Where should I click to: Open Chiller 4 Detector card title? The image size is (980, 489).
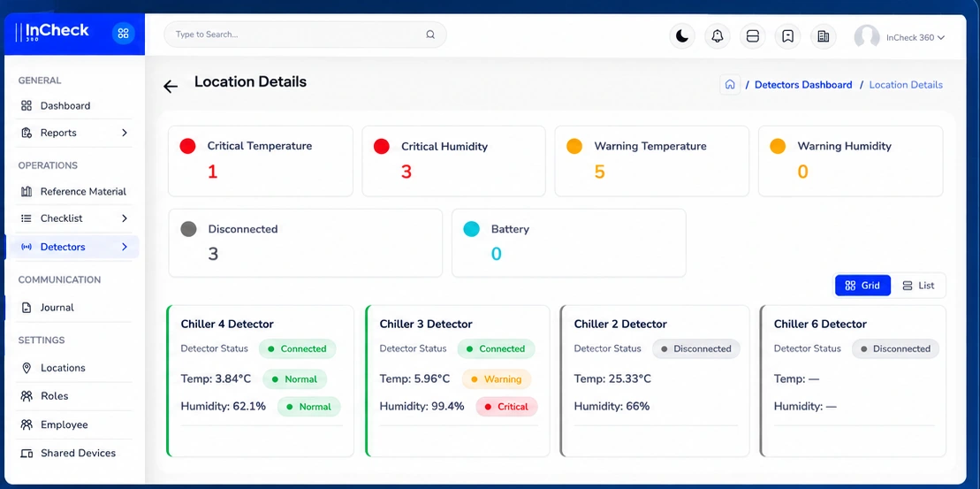pyautogui.click(x=227, y=324)
